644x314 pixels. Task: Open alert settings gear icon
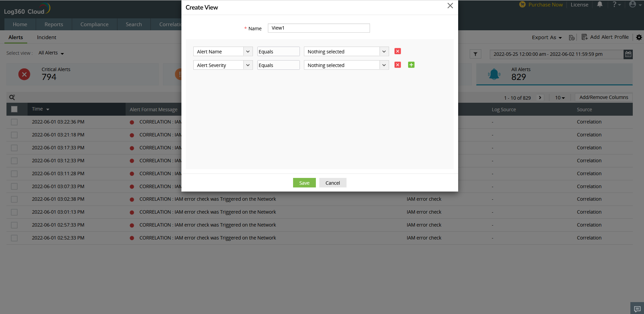(639, 37)
